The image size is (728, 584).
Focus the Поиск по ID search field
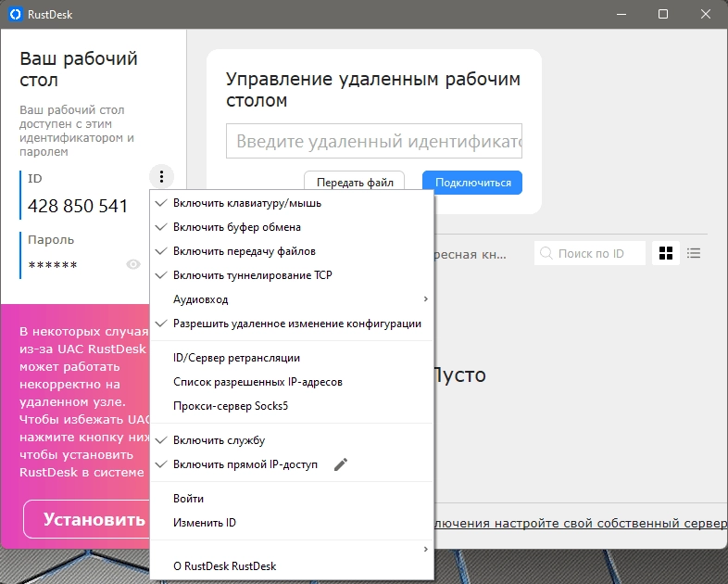pos(590,253)
